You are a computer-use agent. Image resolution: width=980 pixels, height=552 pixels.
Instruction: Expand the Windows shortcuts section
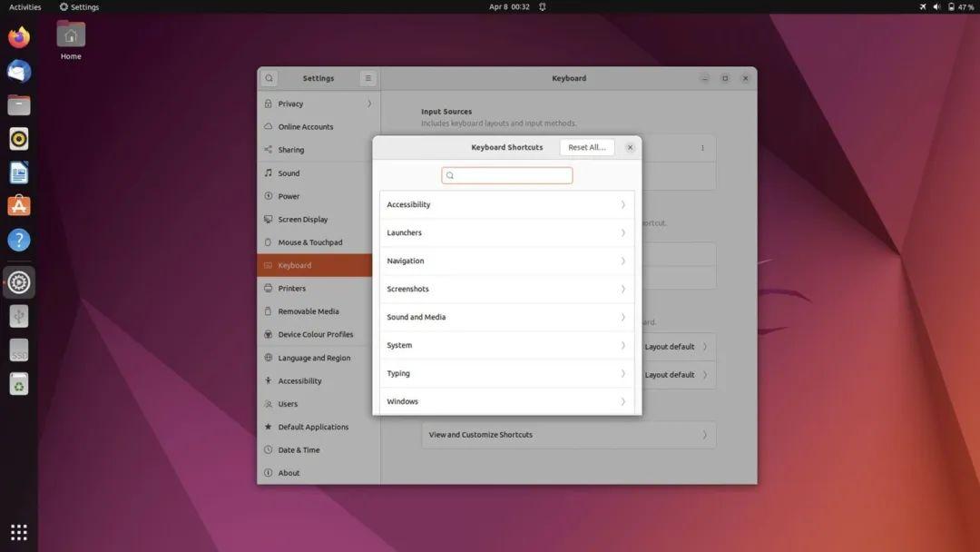(x=506, y=400)
